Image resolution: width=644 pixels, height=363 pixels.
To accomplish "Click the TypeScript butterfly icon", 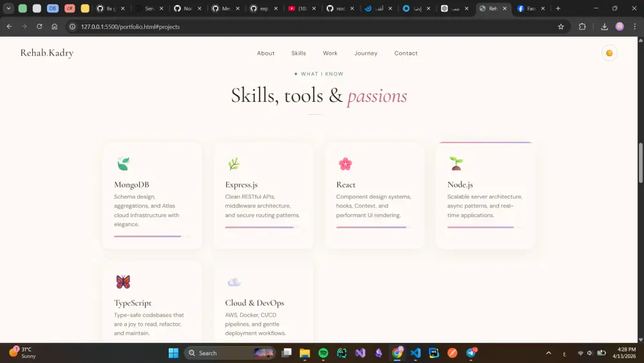I will (123, 282).
